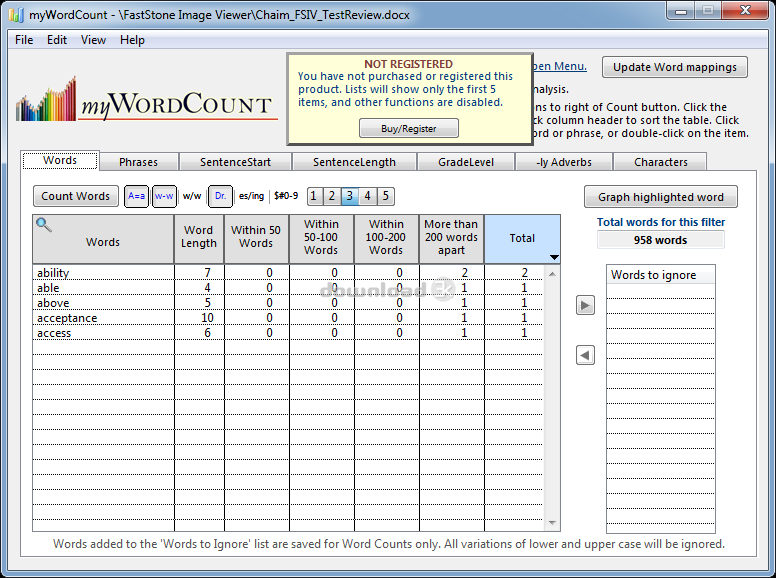Click 'Total words for this filter' label
The width and height of the screenshot is (776, 578).
661,222
